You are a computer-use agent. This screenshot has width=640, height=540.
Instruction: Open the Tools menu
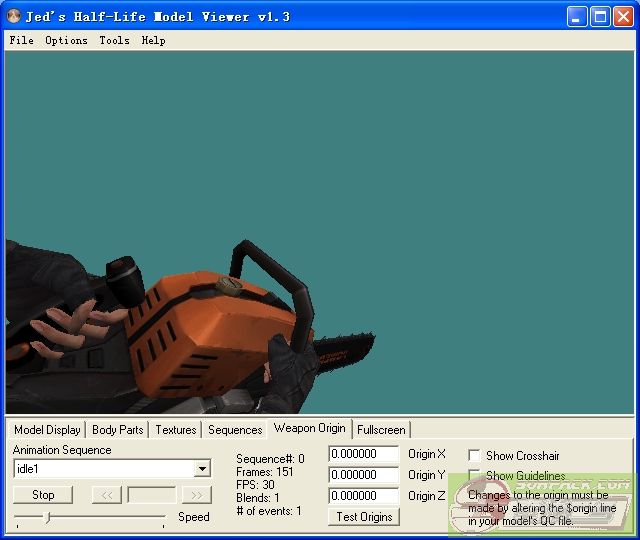114,41
